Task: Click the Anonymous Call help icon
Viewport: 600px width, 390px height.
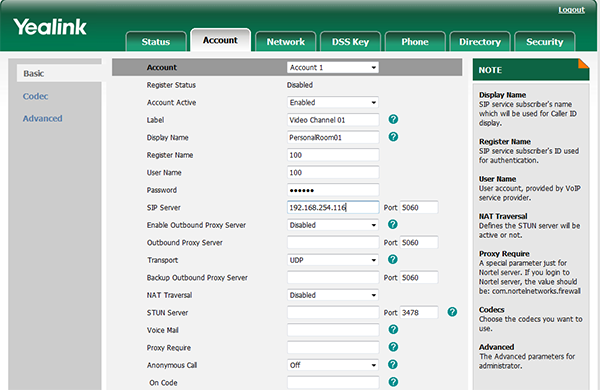Action: pos(393,364)
